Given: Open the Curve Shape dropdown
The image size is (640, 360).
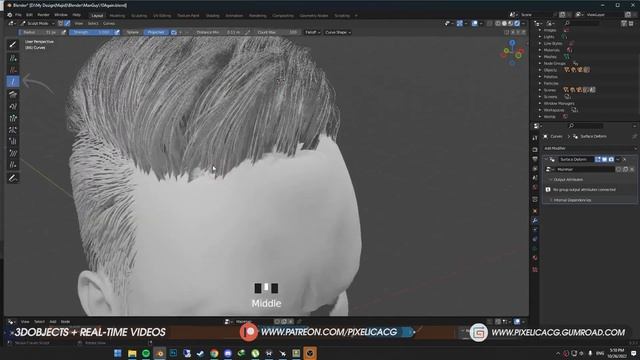Looking at the screenshot, I should pyautogui.click(x=338, y=32).
